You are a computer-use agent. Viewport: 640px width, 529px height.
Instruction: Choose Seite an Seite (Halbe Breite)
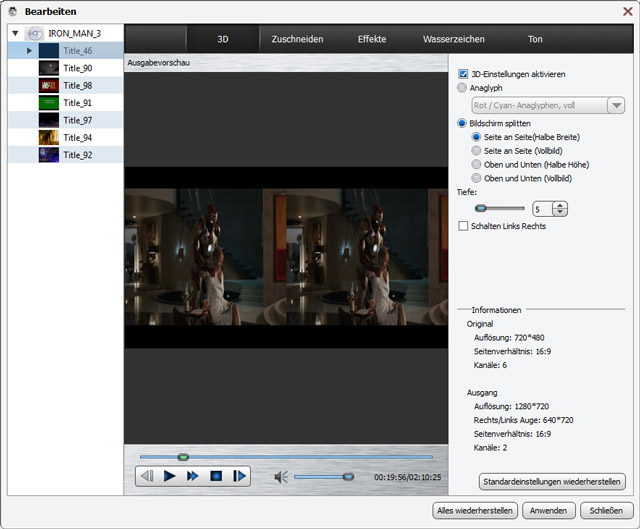click(476, 137)
